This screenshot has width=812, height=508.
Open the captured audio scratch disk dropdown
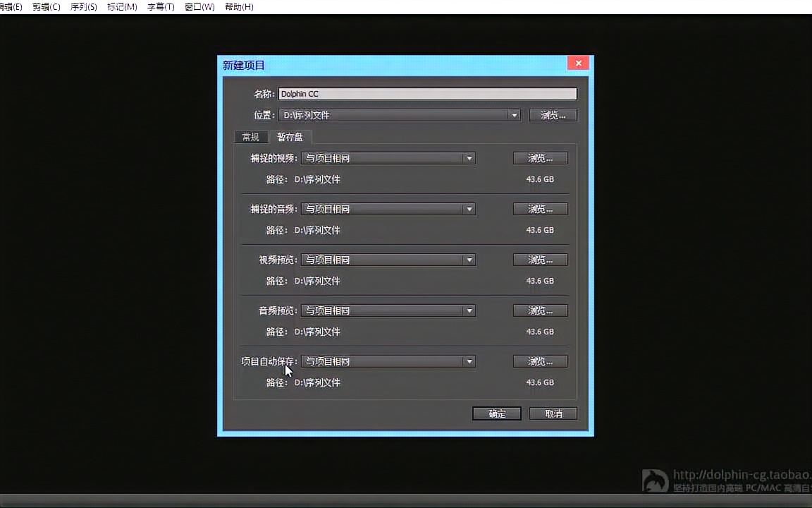[x=468, y=209]
